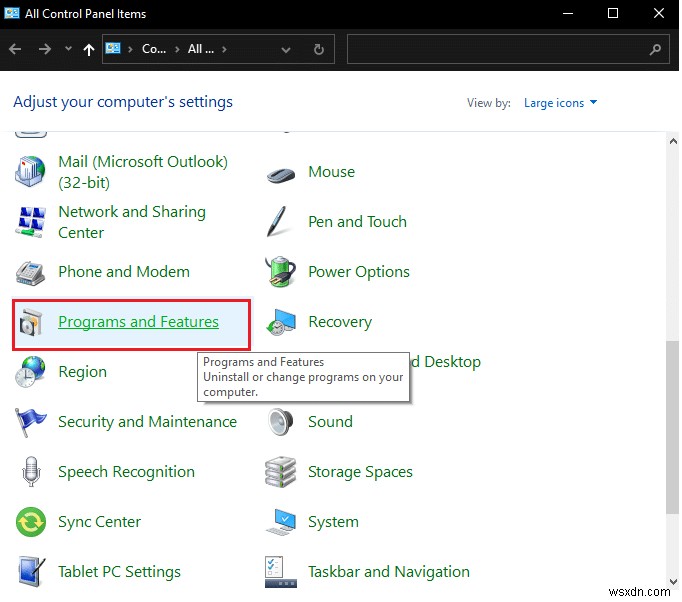The height and width of the screenshot is (602, 682).
Task: Expand the chevron after 'Co...' breadcrumb
Action: [177, 49]
